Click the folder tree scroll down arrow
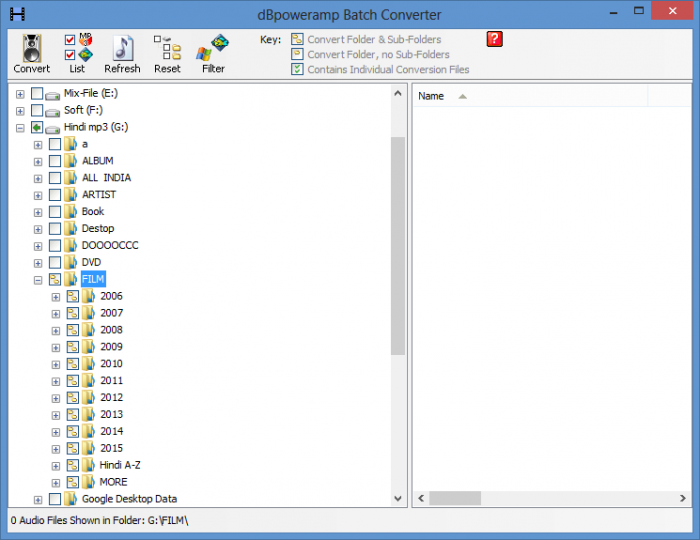 [398, 498]
